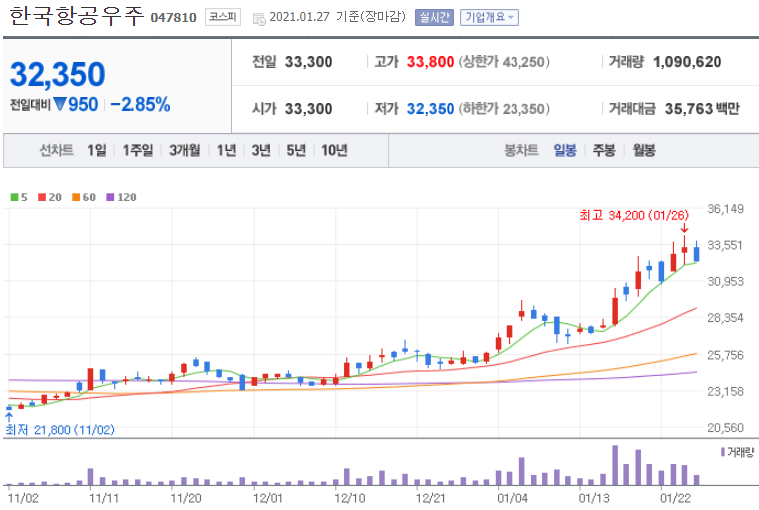This screenshot has height=510, width=759.
Task: Click the 01/04 x-axis date label
Action: coord(513,498)
